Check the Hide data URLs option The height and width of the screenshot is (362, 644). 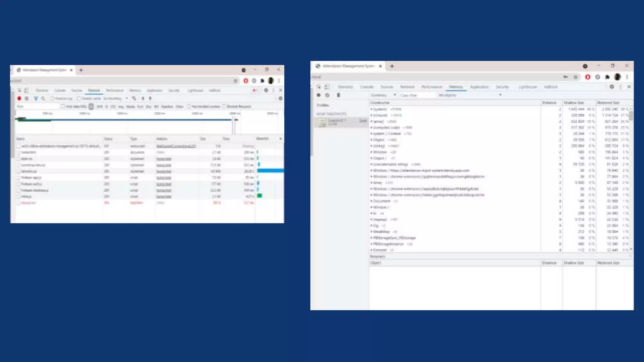[63, 106]
